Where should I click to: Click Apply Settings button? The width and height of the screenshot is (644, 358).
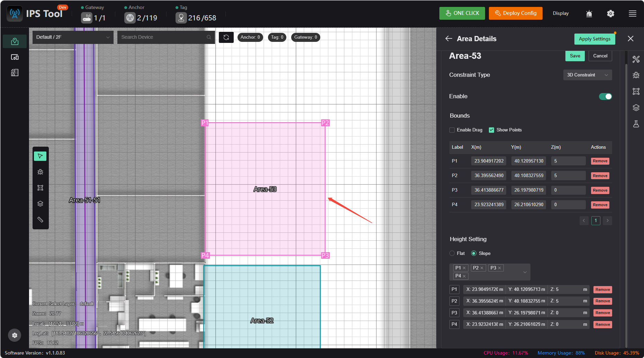pyautogui.click(x=594, y=39)
